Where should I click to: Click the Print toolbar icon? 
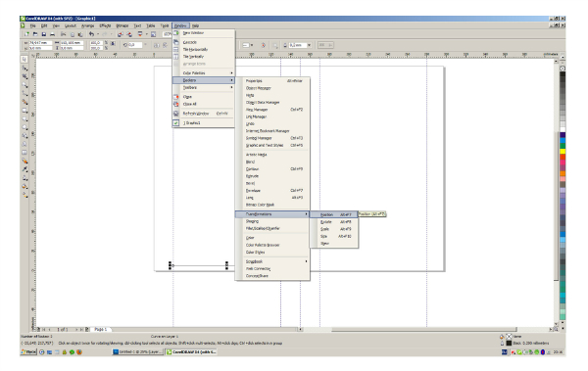[53, 34]
